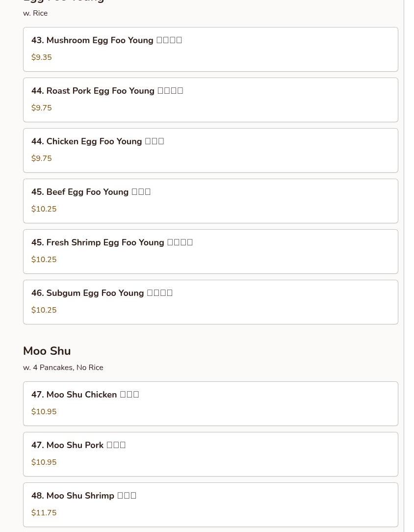Click the $10.95 price under Moo Shu Chicken
The width and height of the screenshot is (414, 532).
[44, 411]
